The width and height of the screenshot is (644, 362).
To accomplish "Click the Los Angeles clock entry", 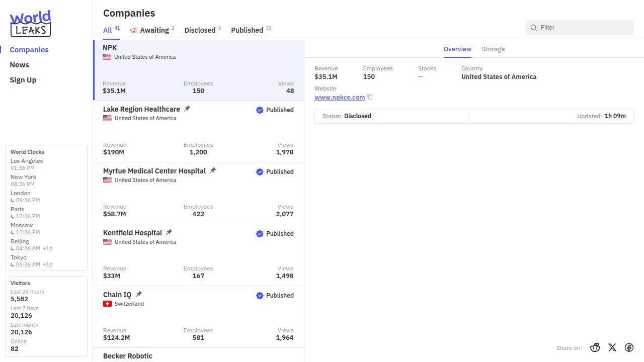I will pyautogui.click(x=27, y=164).
